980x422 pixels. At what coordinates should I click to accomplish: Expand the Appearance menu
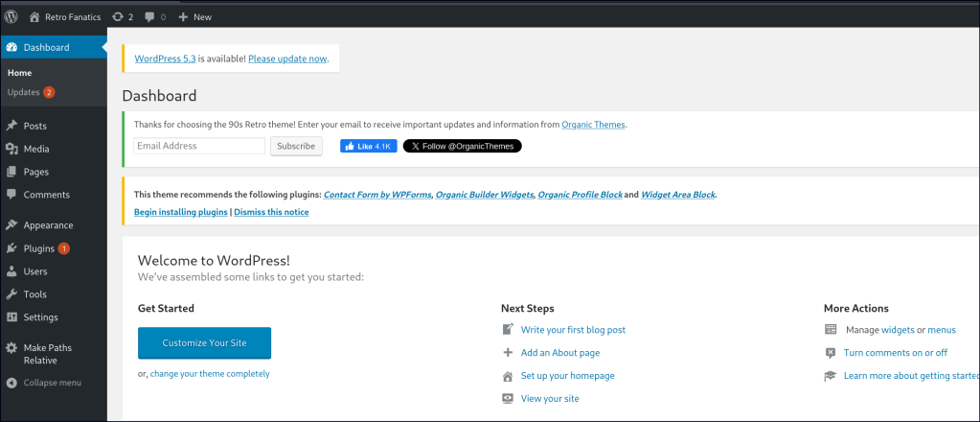click(x=48, y=225)
